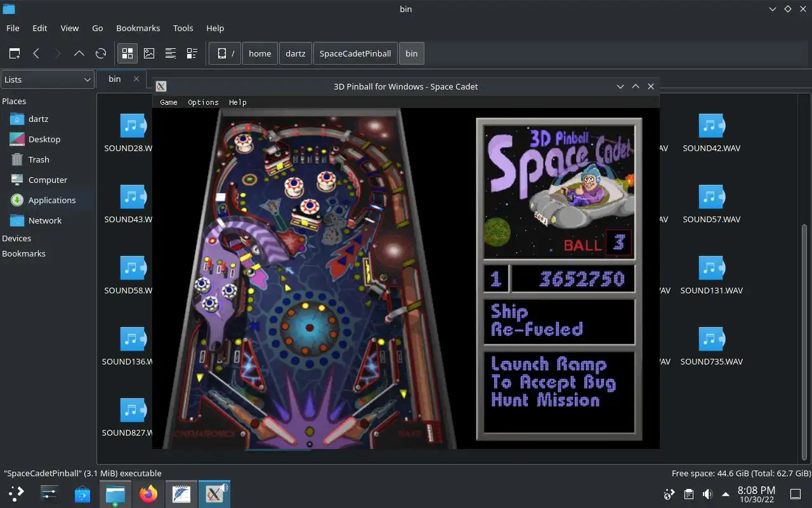Select the SOUND42.WAV file icon
812x508 pixels.
[711, 126]
